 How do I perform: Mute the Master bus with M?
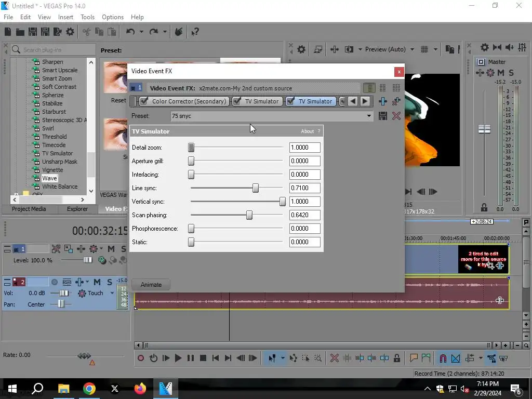501,73
